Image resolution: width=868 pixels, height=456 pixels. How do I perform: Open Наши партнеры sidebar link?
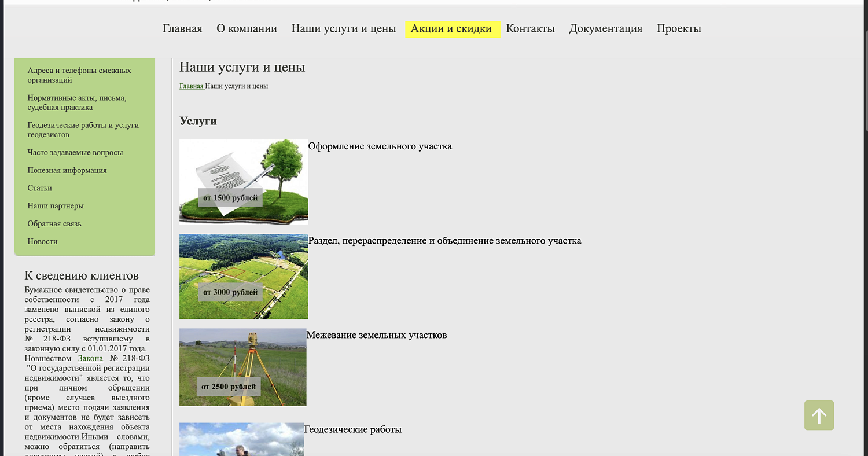click(x=56, y=206)
